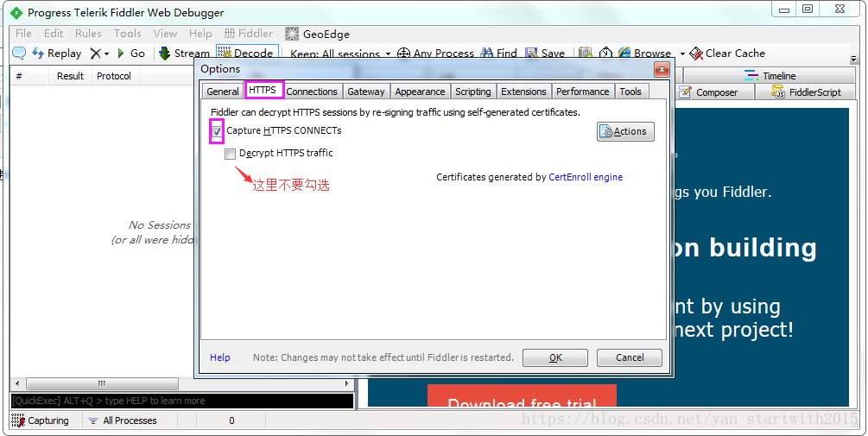
Task: Open the FiddlerScript tab
Action: point(806,92)
